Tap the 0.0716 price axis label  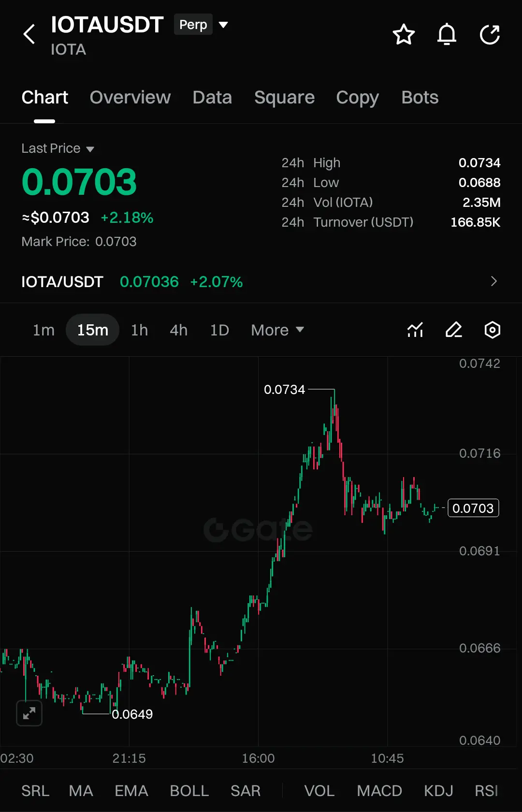click(x=479, y=453)
